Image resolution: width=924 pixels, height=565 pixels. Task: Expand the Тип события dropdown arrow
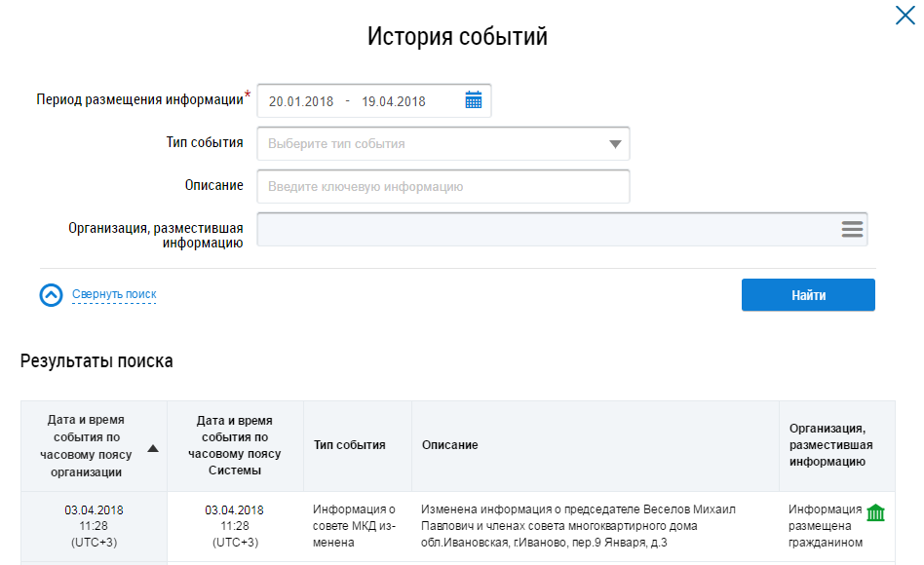point(614,144)
